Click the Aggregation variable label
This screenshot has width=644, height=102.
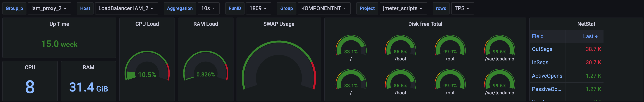click(x=180, y=8)
